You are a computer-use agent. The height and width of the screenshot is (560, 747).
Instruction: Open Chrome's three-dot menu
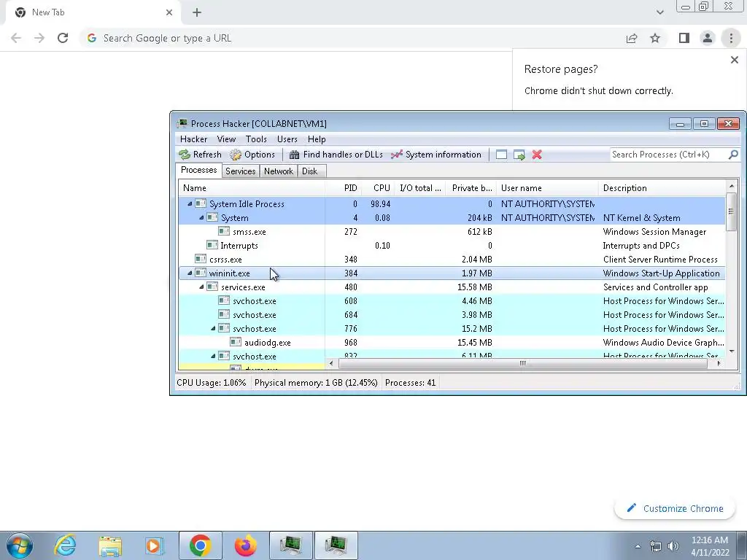tap(731, 38)
